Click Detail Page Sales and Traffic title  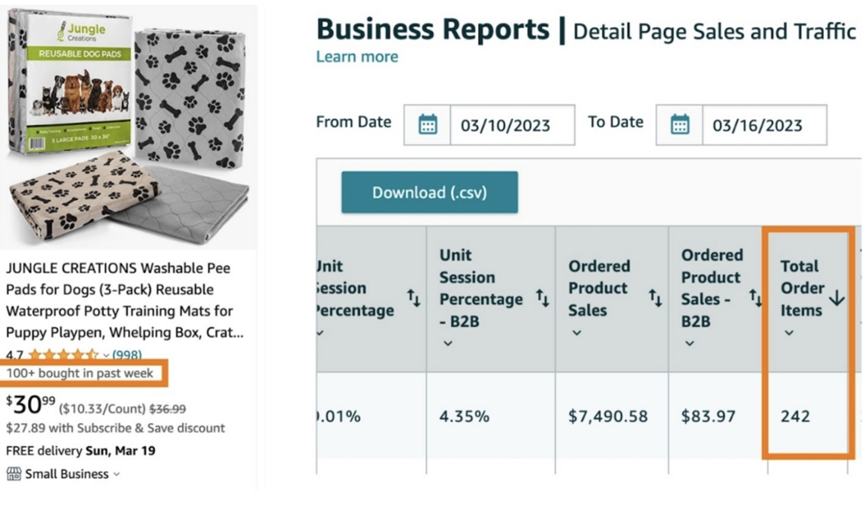[x=715, y=31]
